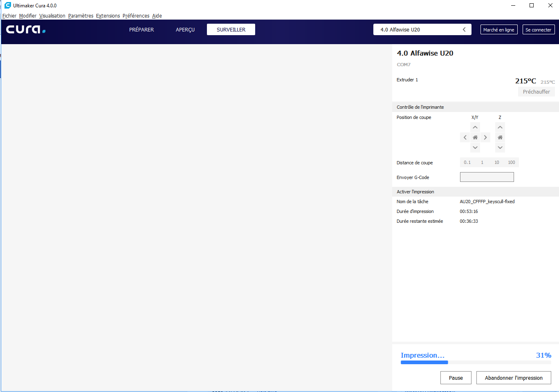The height and width of the screenshot is (392, 559).
Task: Jog X axis left arrow
Action: 465,137
